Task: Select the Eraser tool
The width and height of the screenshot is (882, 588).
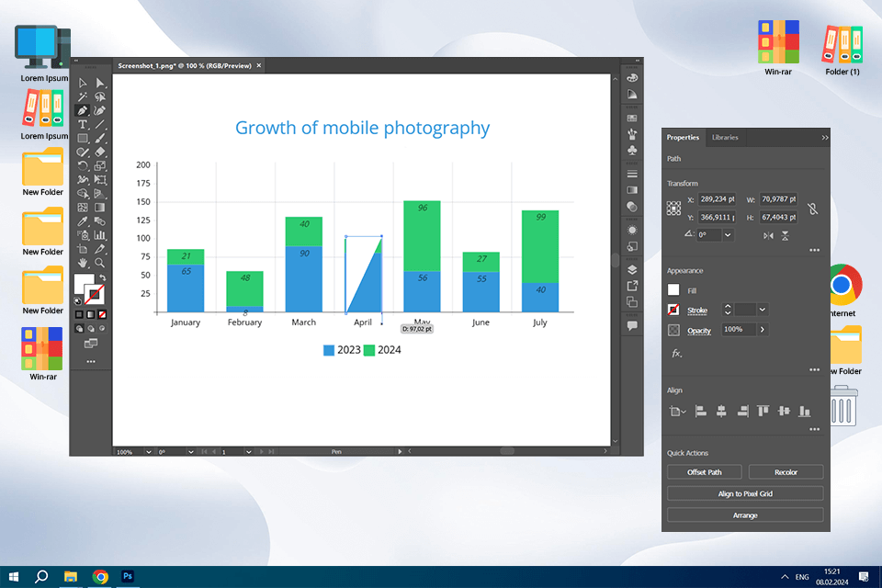Action: click(x=99, y=152)
